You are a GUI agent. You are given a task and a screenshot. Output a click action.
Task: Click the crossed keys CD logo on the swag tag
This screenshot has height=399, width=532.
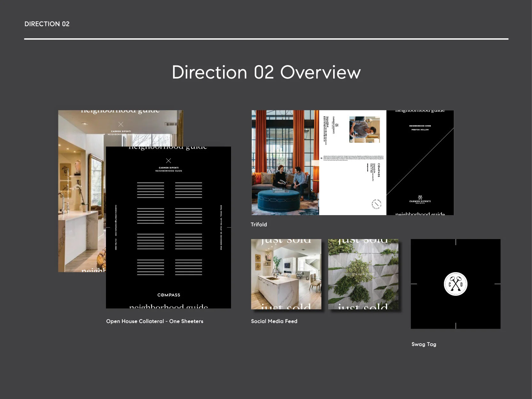(455, 284)
